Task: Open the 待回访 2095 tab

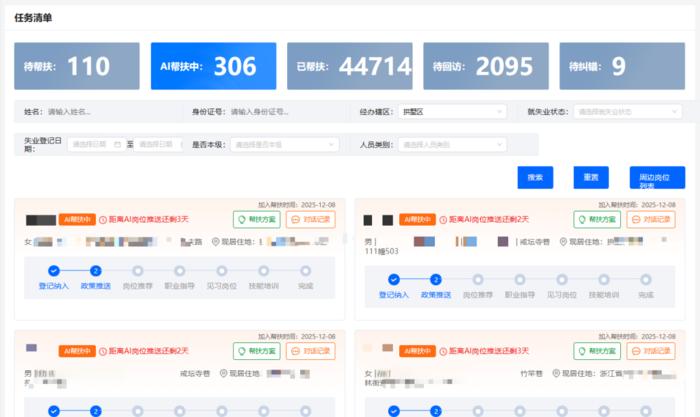Action: pyautogui.click(x=486, y=66)
